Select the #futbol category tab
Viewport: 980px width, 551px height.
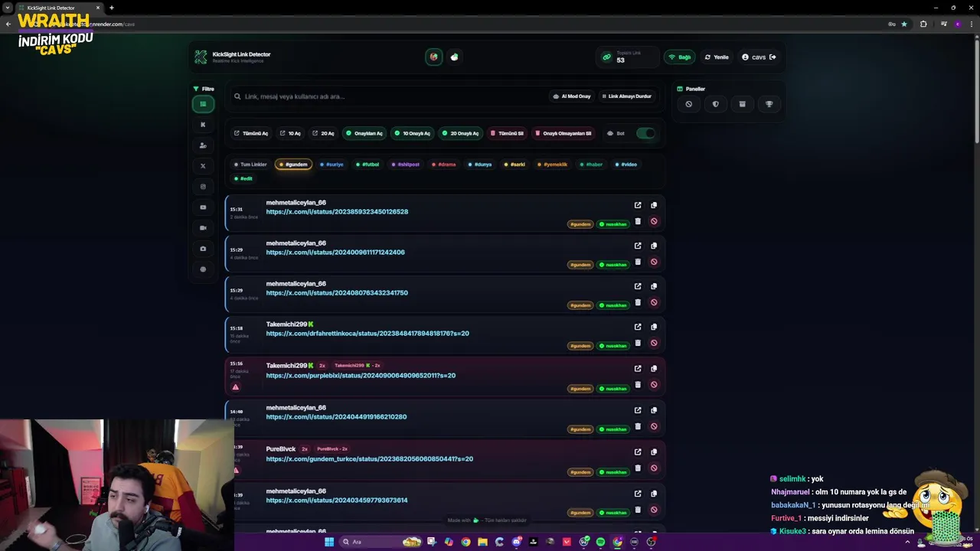coord(367,165)
